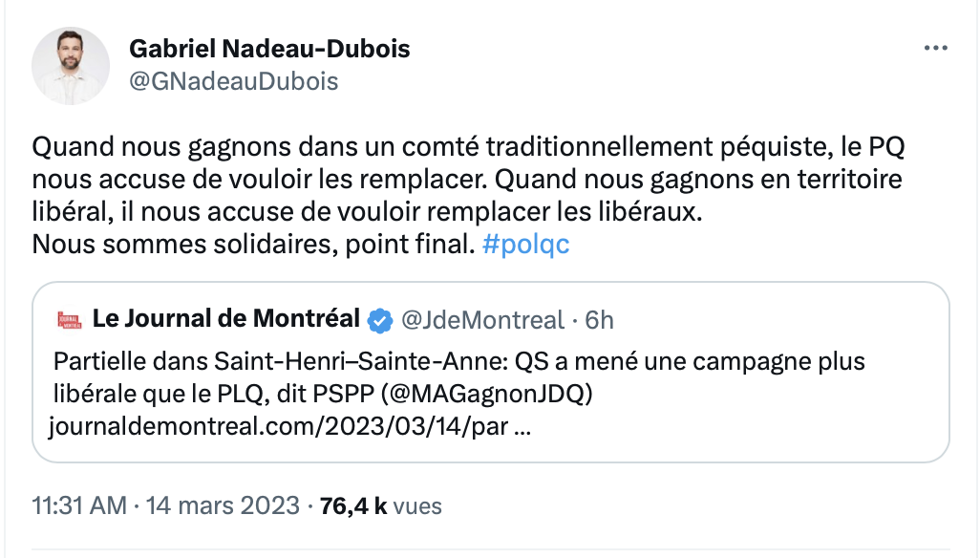Screen dimensions: 980x558
Task: Click the blue verified badge
Action: point(380,320)
